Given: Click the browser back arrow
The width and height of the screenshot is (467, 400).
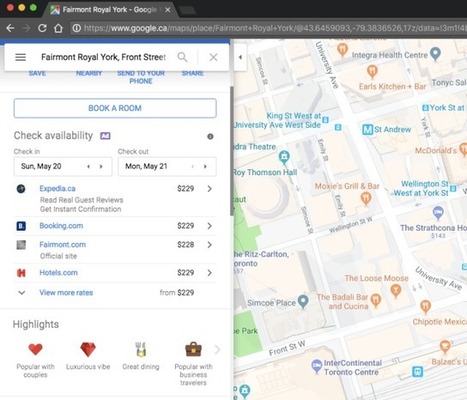Looking at the screenshot, I should point(10,28).
